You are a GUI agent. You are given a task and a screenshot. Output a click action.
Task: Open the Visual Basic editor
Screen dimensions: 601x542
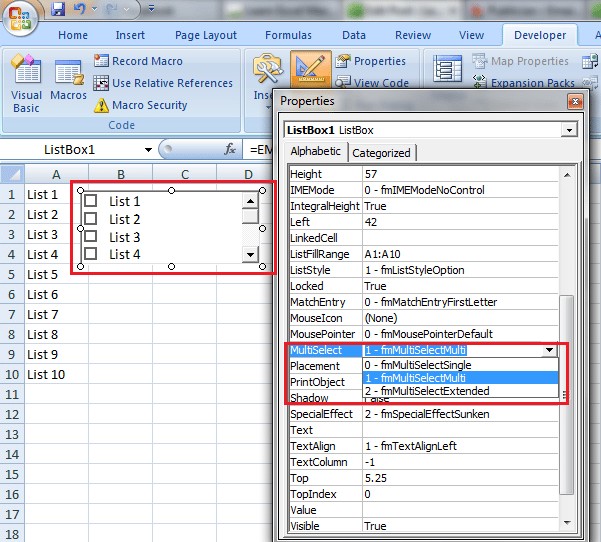tap(26, 84)
